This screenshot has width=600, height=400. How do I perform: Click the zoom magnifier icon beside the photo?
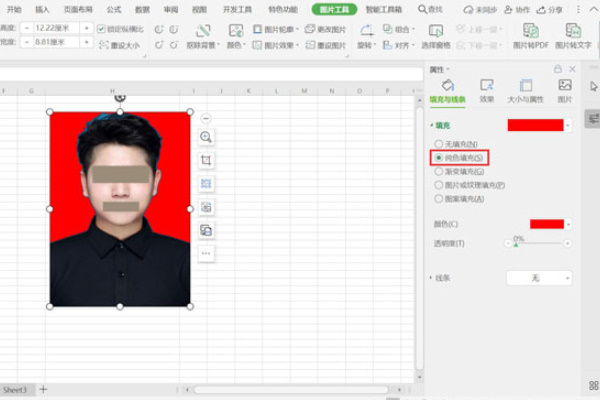(x=206, y=137)
